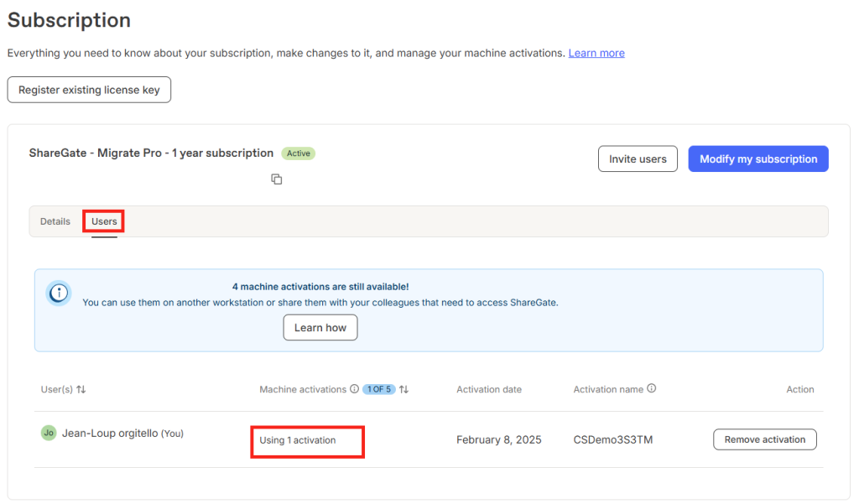Switch to the Details tab
The height and width of the screenshot is (504, 859).
(55, 221)
